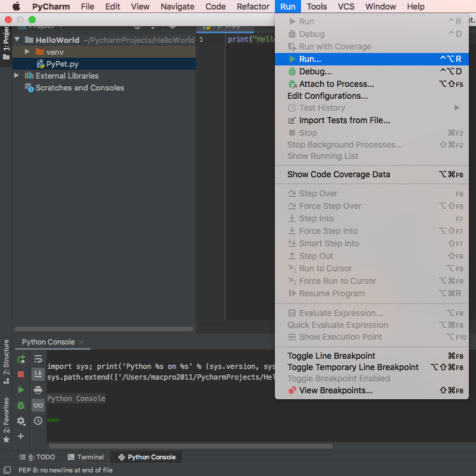The height and width of the screenshot is (476, 476).
Task: Collapse the HelloWorld project root
Action: [17, 39]
